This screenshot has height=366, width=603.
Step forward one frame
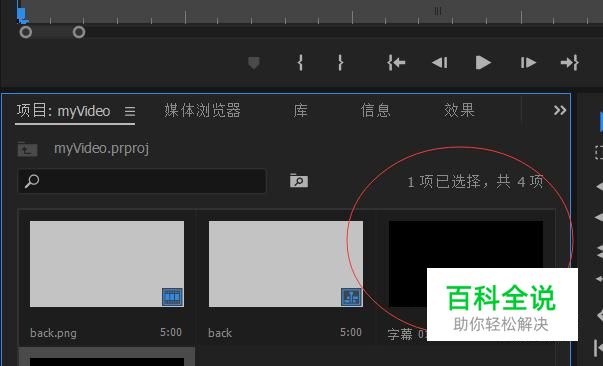[528, 63]
